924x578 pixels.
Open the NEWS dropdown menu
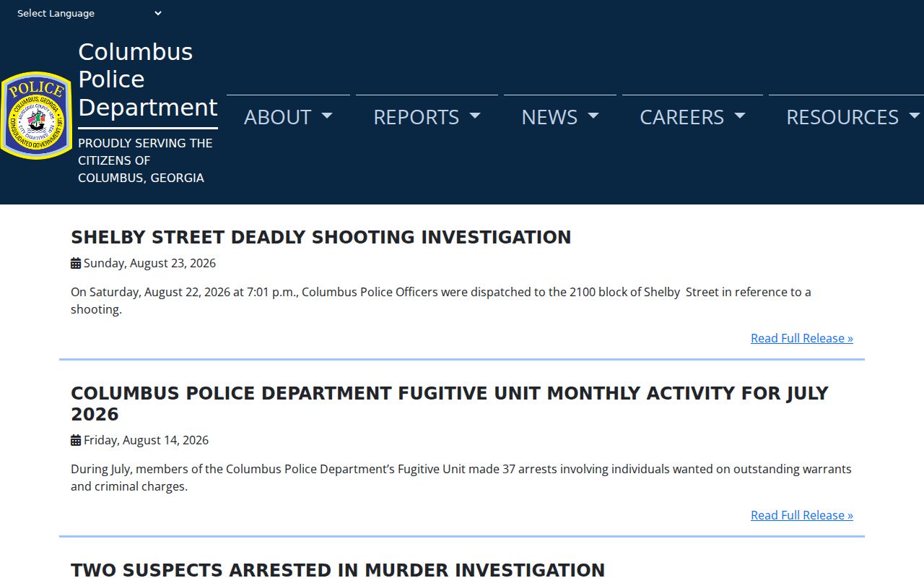click(x=560, y=117)
